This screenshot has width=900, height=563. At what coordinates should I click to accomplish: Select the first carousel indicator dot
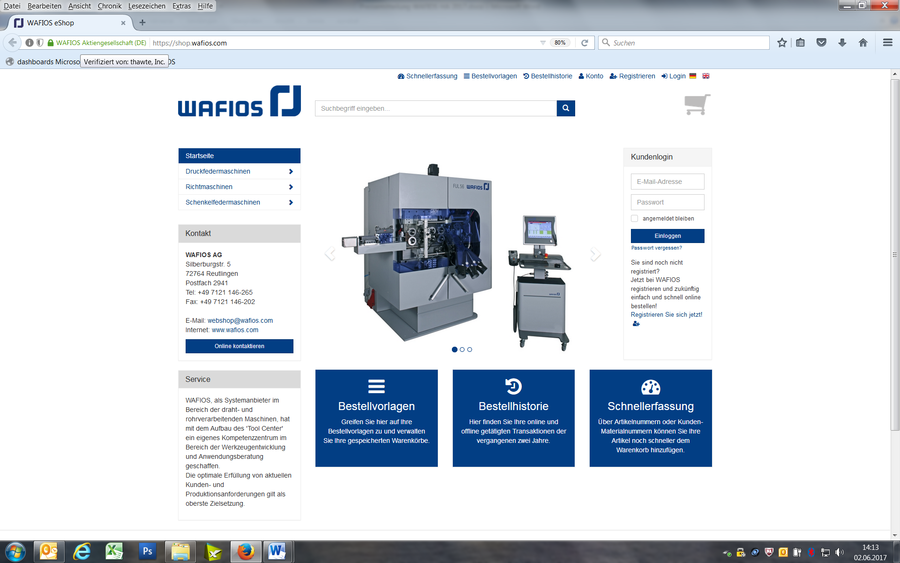coord(455,350)
